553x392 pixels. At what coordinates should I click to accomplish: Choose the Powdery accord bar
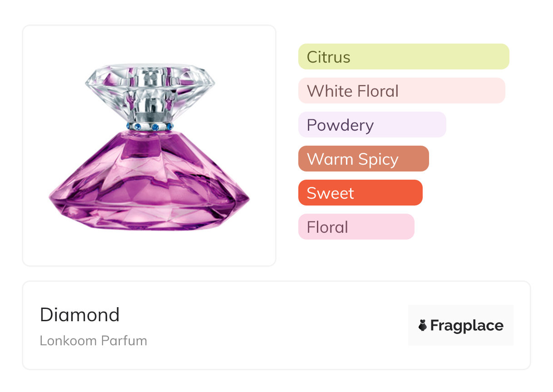point(372,125)
